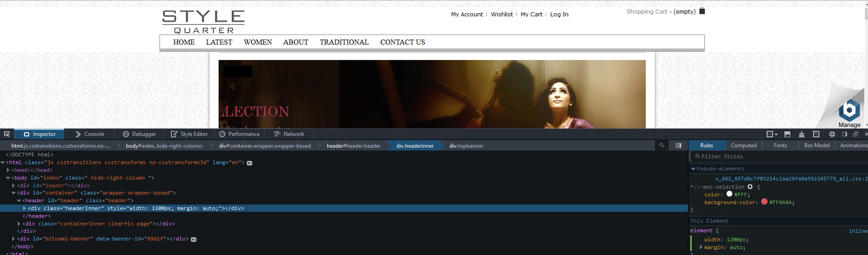Go to WOMEN menu item
Viewport: 868px width, 255px height.
click(x=258, y=42)
